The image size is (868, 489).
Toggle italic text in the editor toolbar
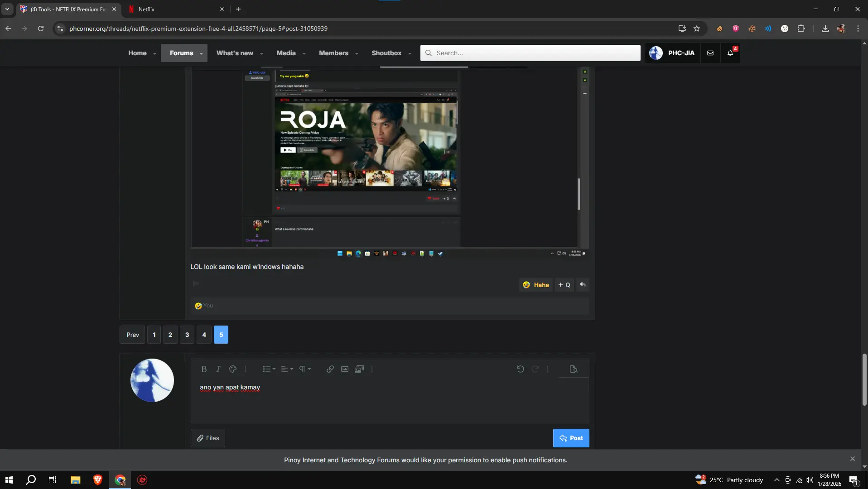coord(218,369)
